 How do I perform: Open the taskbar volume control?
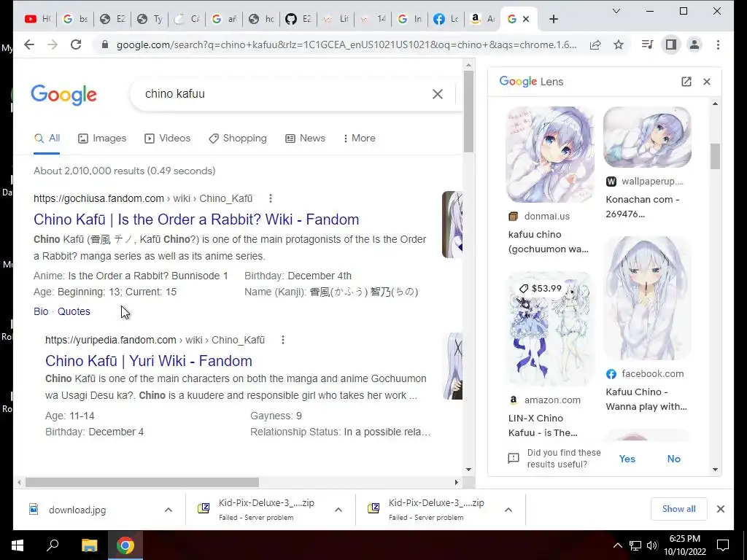point(653,545)
